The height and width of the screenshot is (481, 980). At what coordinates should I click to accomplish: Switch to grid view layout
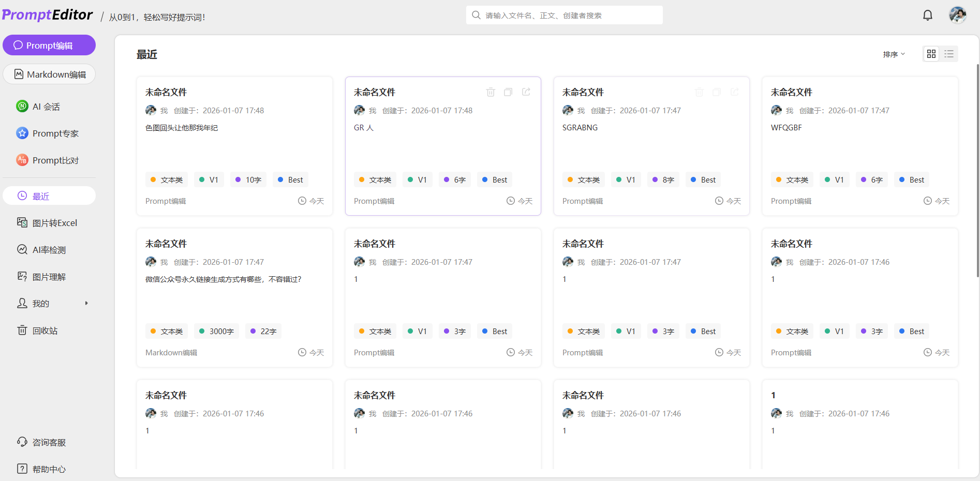click(931, 53)
